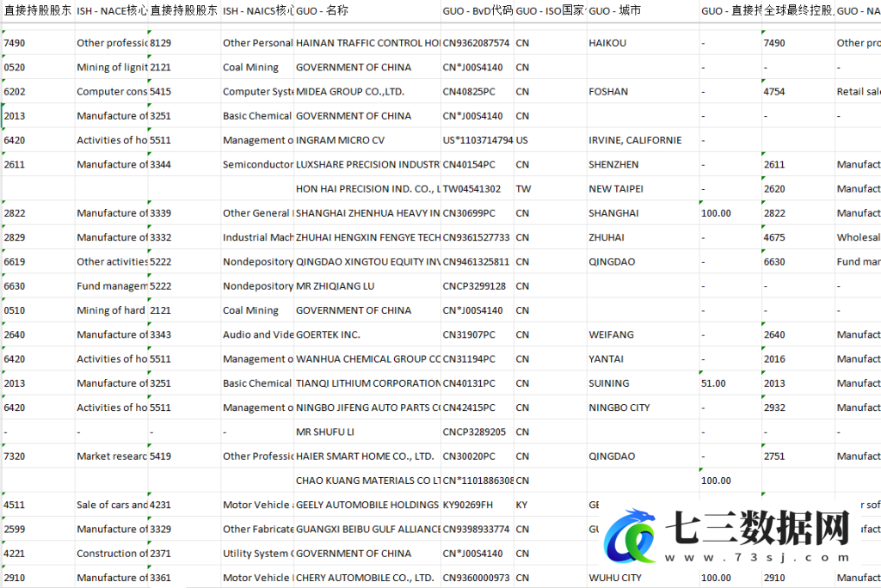Select ISO country code TW
The image size is (881, 588).
(x=550, y=189)
